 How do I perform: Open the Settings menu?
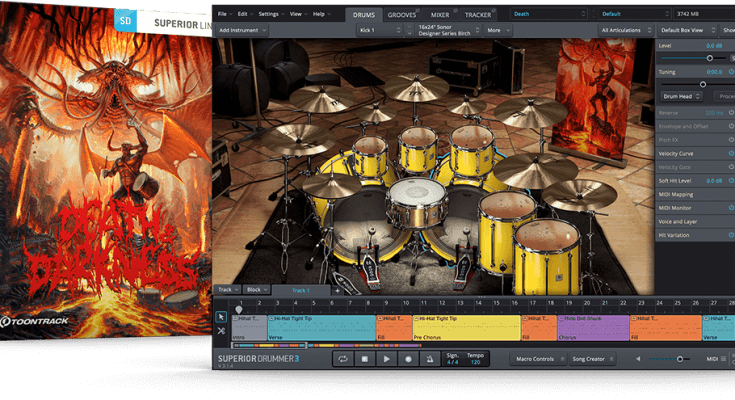pyautogui.click(x=269, y=14)
